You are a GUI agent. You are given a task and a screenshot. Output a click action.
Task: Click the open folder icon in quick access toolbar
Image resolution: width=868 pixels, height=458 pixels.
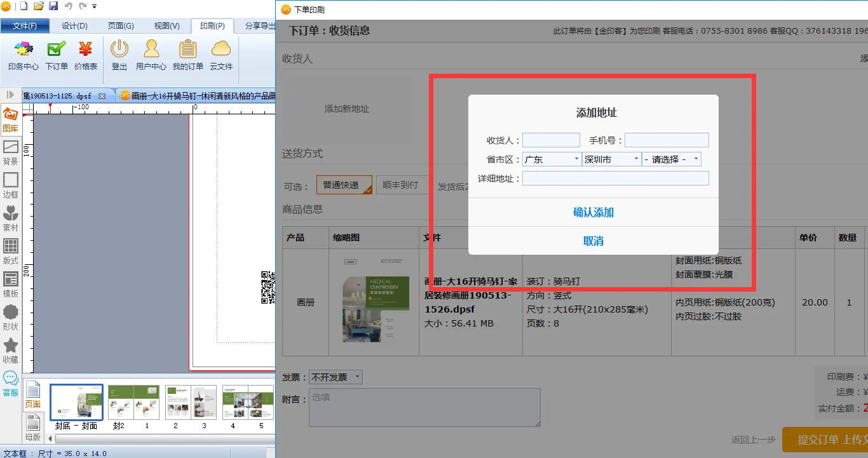coord(38,6)
